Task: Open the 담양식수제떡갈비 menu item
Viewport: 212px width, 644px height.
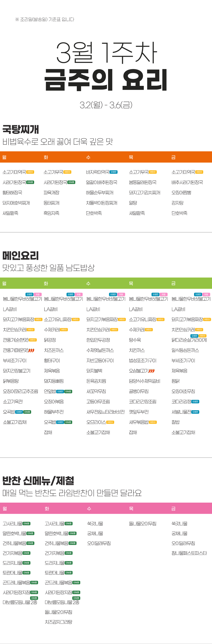Action: (x=144, y=381)
